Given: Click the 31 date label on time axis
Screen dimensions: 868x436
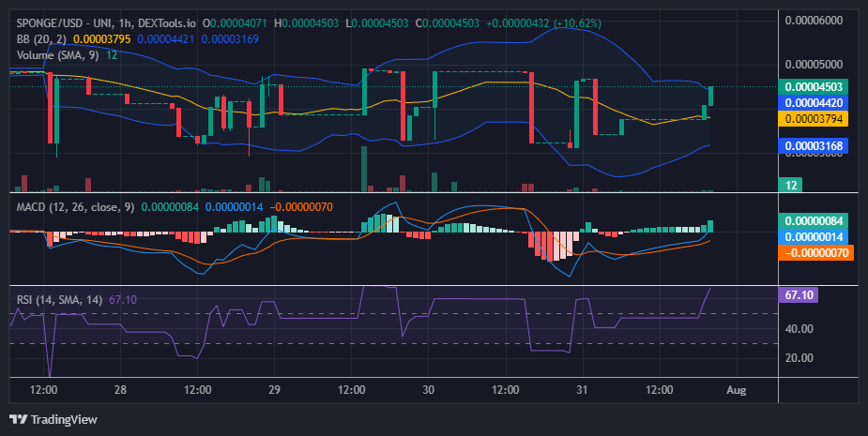Looking at the screenshot, I should pos(583,389).
